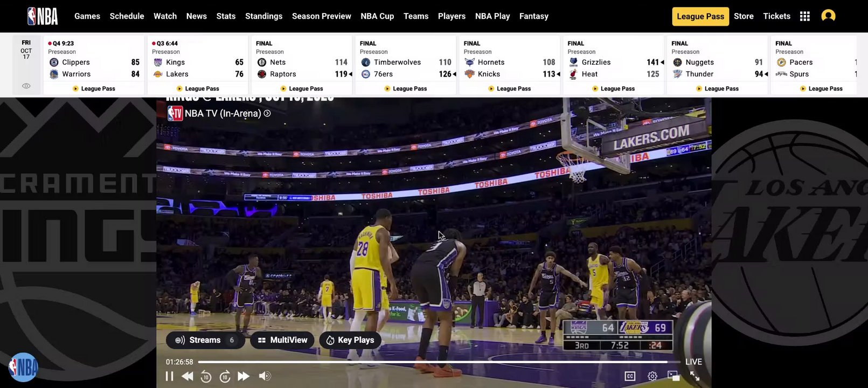The image size is (868, 388).
Task: Rewind the video using the rewind icon
Action: 187,376
